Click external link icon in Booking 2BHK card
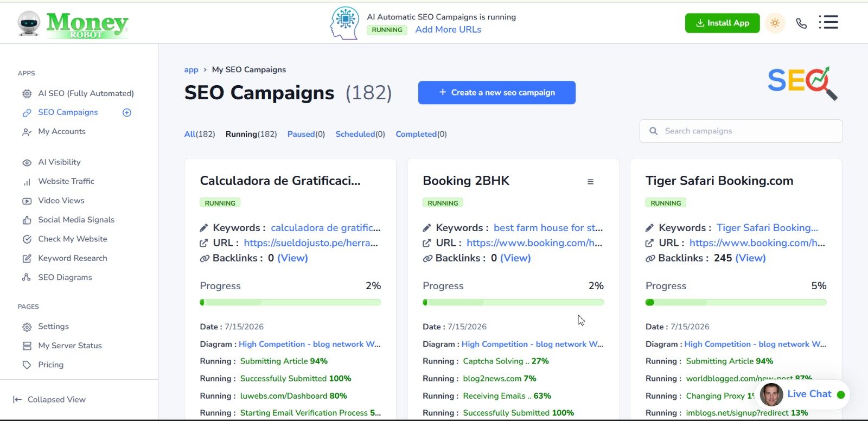Image resolution: width=868 pixels, height=421 pixels. 427,243
